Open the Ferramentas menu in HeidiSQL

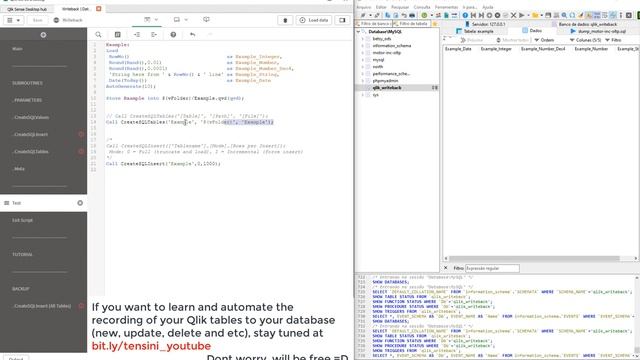tap(446, 7)
